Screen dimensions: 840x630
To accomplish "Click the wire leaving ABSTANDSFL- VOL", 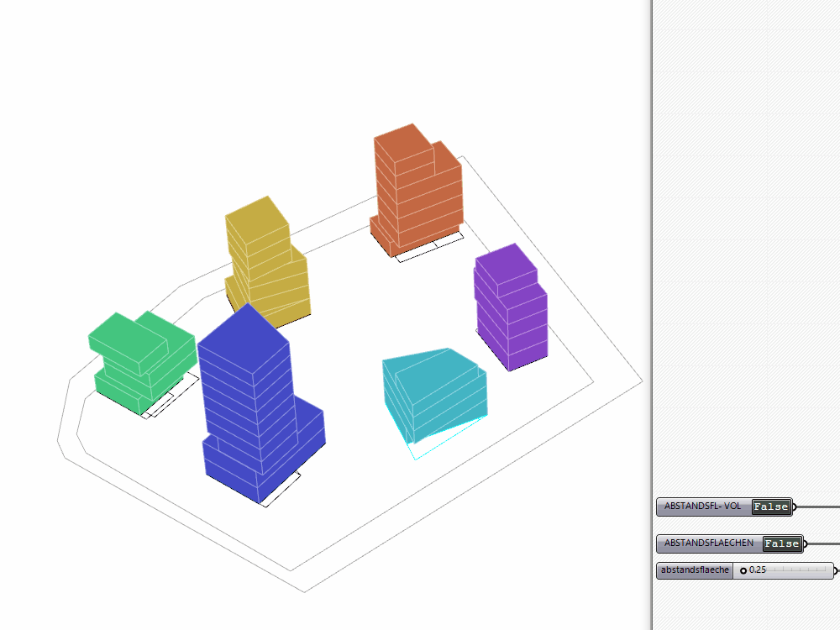I will 819,507.
